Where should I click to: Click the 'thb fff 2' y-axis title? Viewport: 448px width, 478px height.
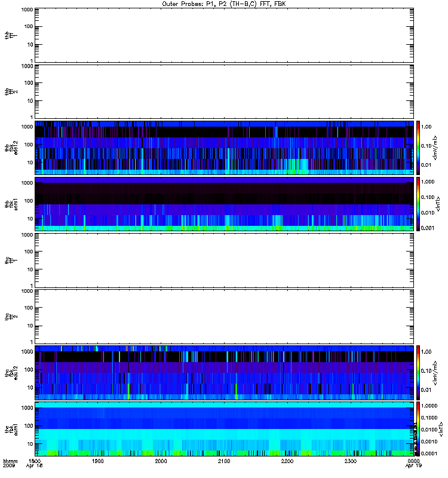pos(11,91)
